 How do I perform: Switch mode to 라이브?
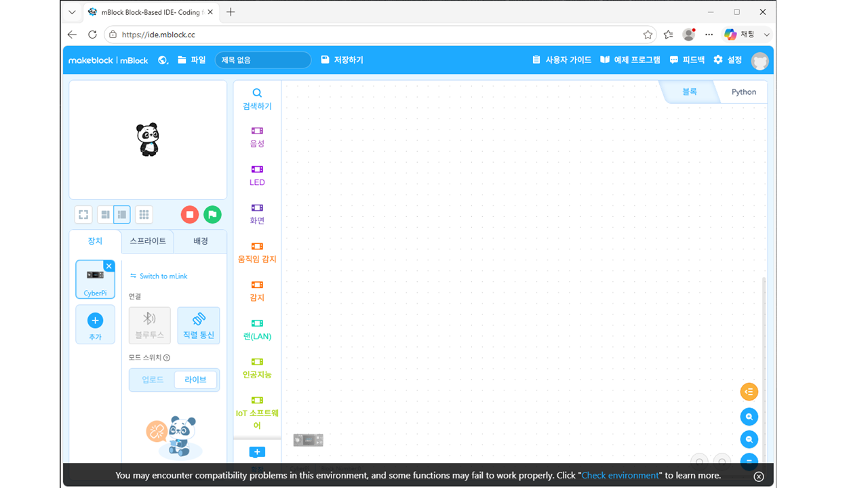pos(195,380)
